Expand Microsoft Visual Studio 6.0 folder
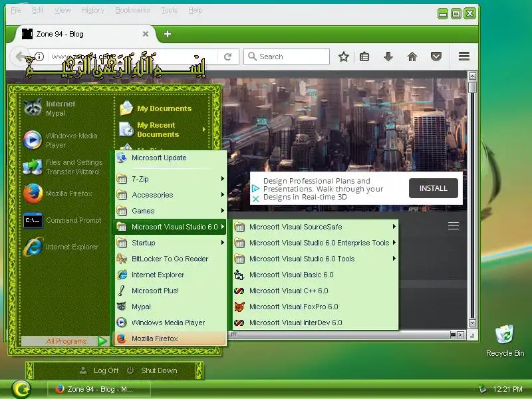Screen dimensions: 532x399 (x=170, y=227)
